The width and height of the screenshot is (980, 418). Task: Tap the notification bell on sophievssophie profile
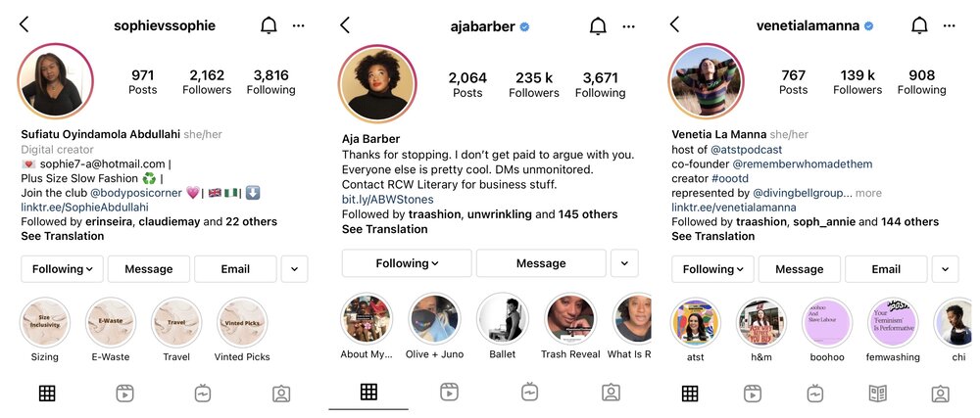tap(269, 25)
